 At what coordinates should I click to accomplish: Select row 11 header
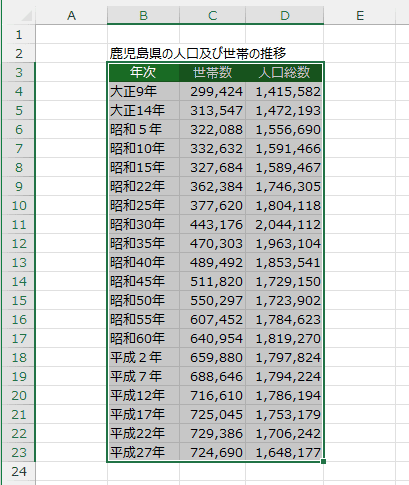coord(19,224)
